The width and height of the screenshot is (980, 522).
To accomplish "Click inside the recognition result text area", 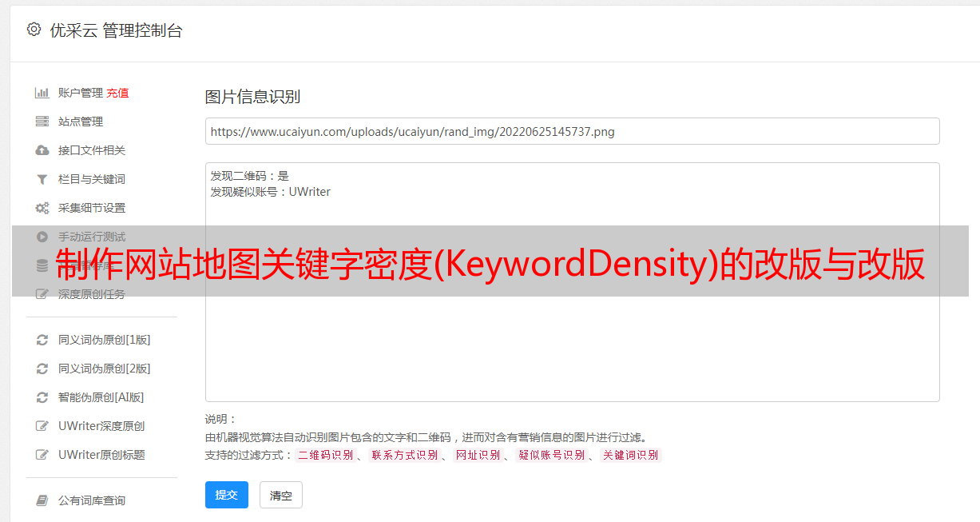I will [572, 282].
